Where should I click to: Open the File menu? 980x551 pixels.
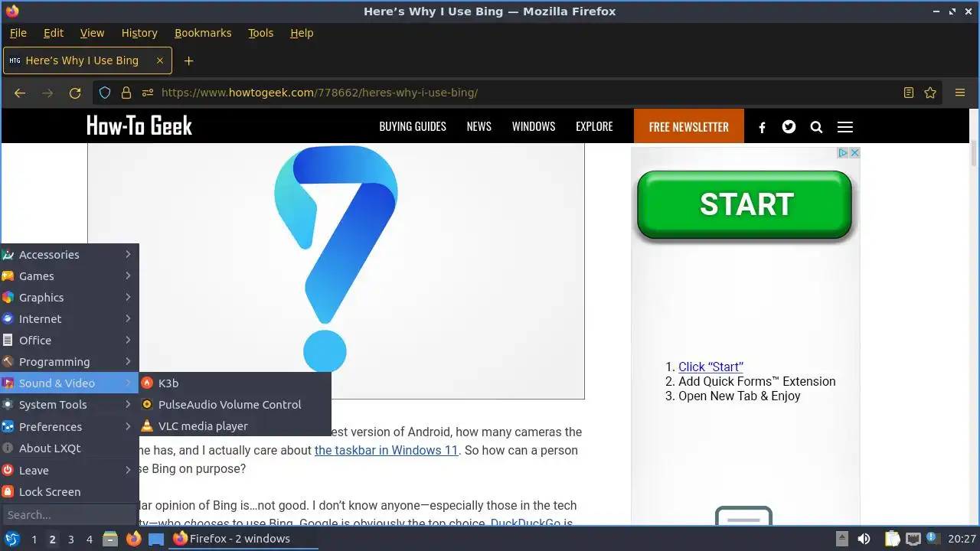[x=18, y=33]
